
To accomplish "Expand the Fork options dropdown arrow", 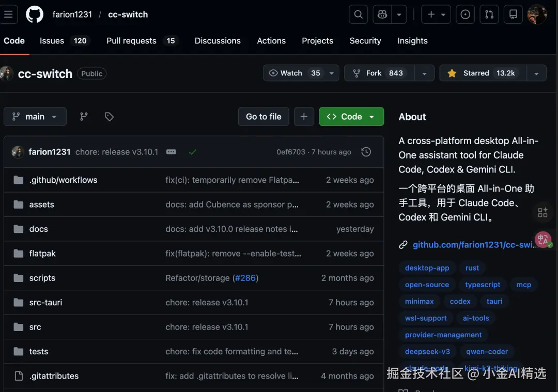I will [424, 73].
